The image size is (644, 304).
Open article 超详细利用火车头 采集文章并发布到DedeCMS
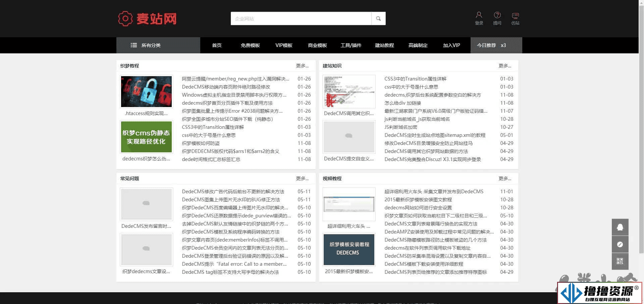coord(434,192)
